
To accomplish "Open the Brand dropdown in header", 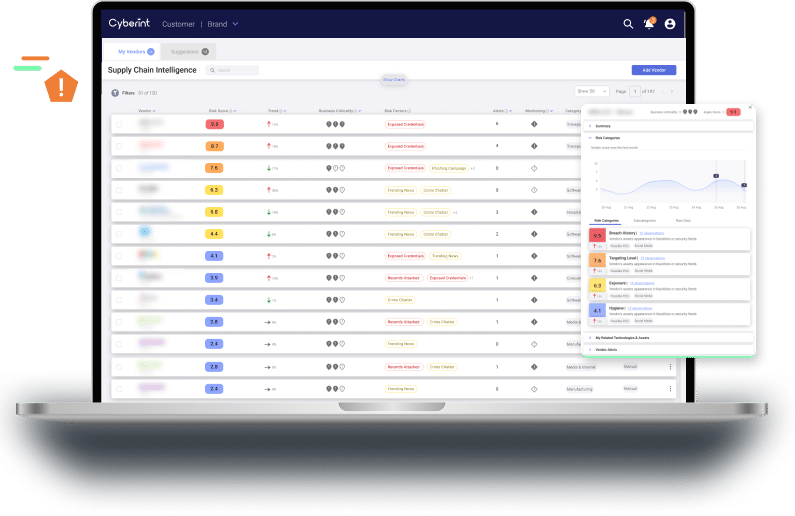I will pyautogui.click(x=223, y=24).
